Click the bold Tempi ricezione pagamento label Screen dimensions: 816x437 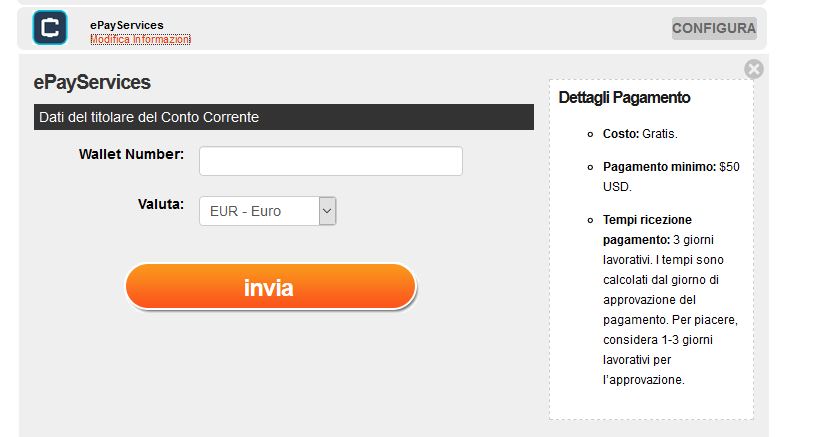pos(647,229)
